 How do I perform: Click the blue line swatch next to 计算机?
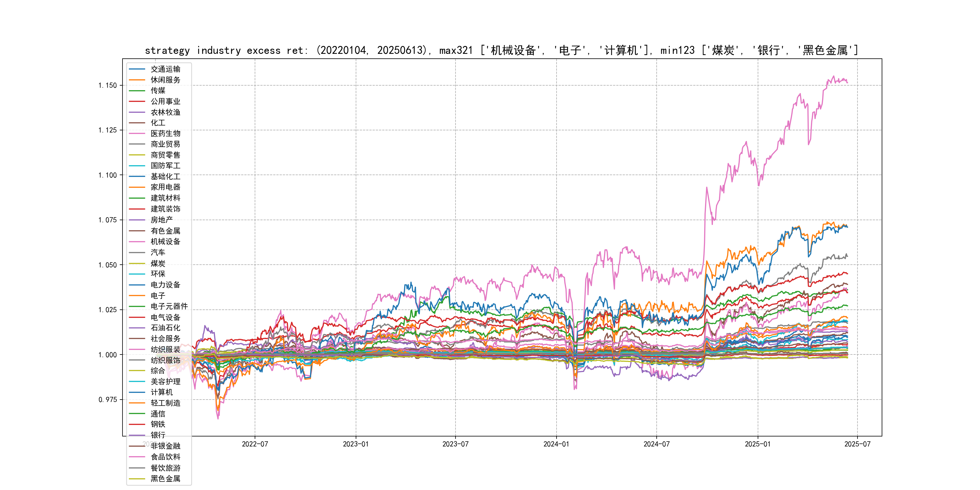click(137, 392)
